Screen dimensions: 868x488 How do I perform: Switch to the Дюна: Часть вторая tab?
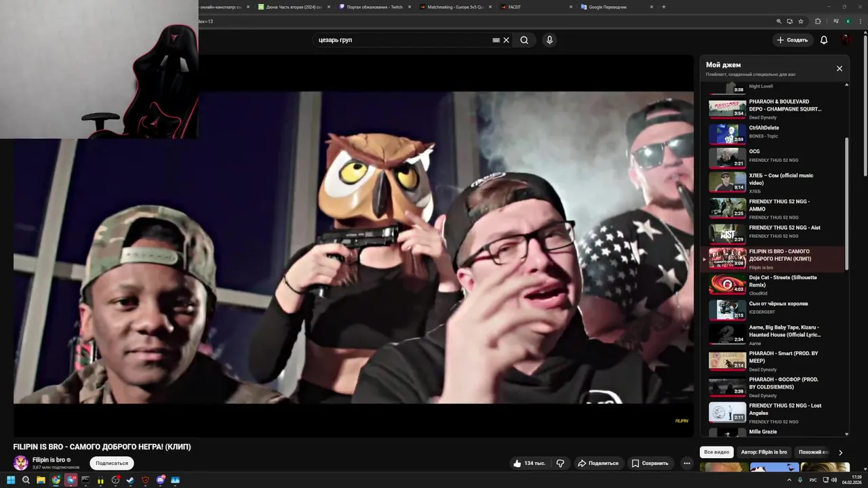tap(294, 7)
